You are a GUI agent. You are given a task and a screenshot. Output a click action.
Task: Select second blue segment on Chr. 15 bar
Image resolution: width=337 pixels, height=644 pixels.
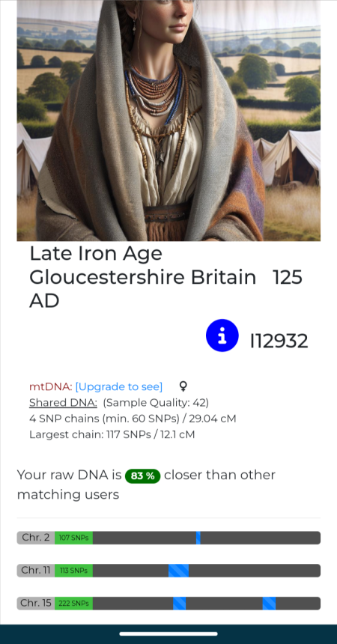tap(269, 604)
